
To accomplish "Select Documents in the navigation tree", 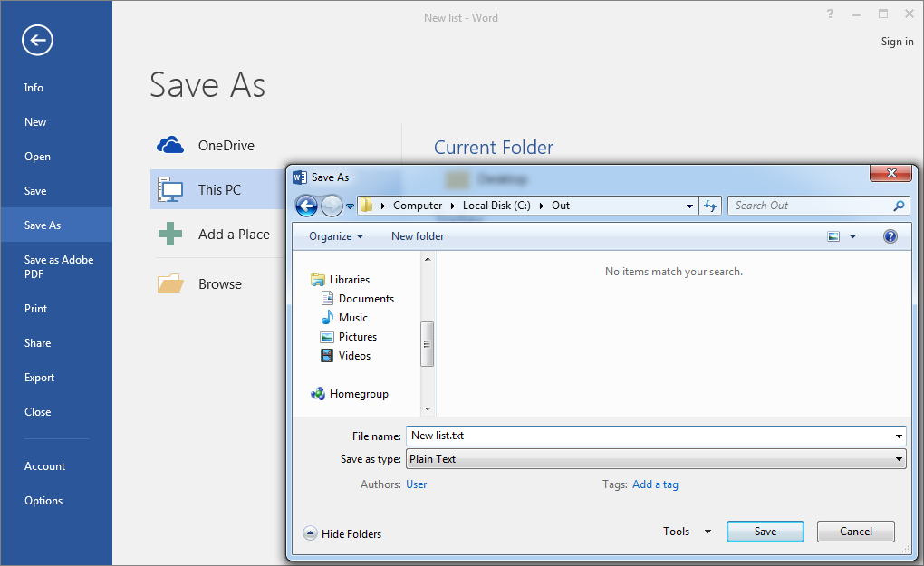I will (357, 299).
